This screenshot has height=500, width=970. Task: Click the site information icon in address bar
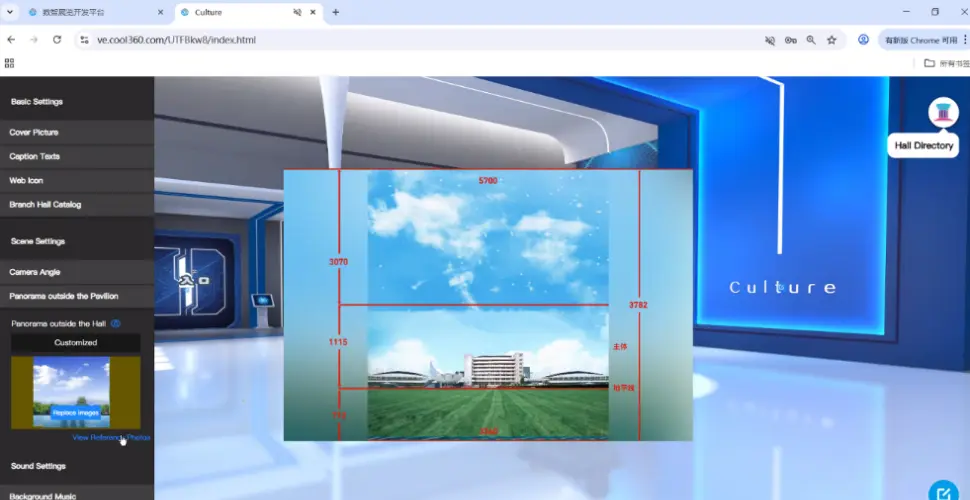click(x=85, y=40)
